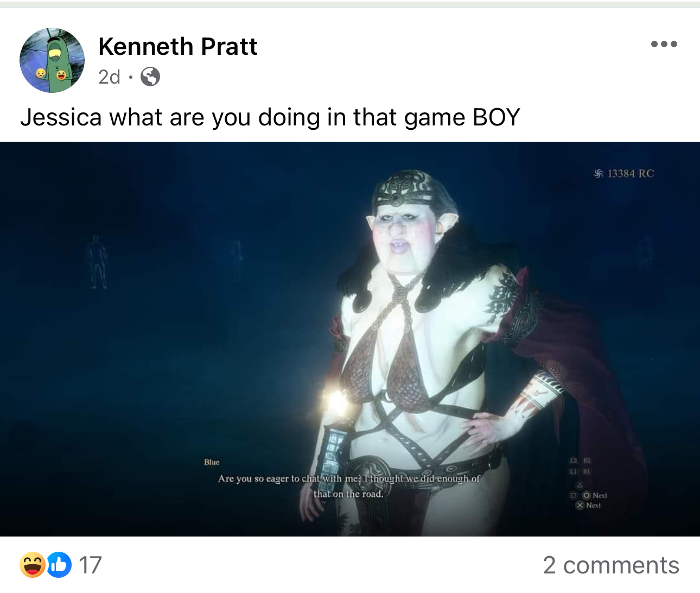The height and width of the screenshot is (593, 700).
Task: Click the caption Jessica what are you doing
Action: (x=270, y=117)
